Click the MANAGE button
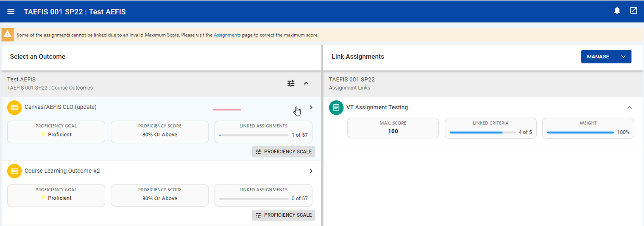Screen dimensions: 644x226 598,57
